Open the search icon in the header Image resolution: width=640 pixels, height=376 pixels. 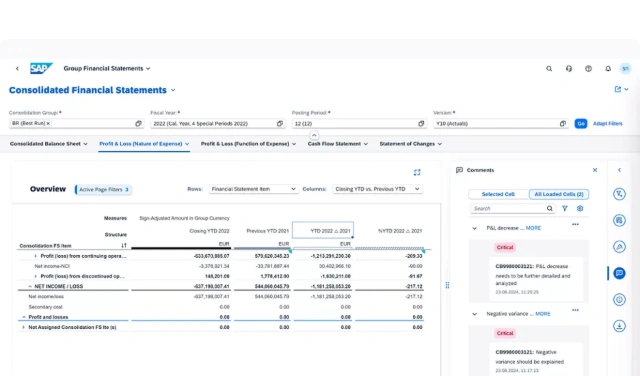point(549,69)
